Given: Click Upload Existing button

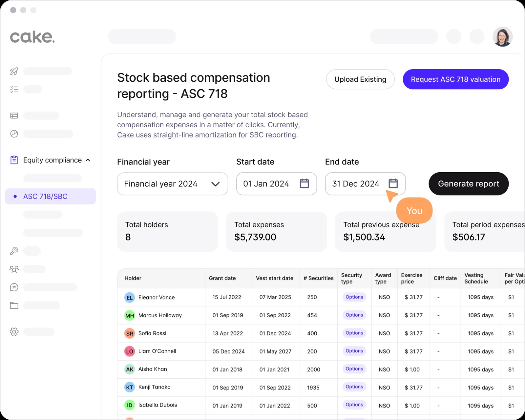Looking at the screenshot, I should pos(360,79).
